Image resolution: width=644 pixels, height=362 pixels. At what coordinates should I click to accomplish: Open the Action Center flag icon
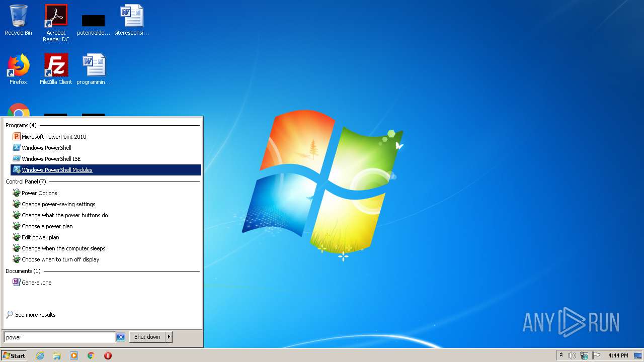tap(596, 355)
